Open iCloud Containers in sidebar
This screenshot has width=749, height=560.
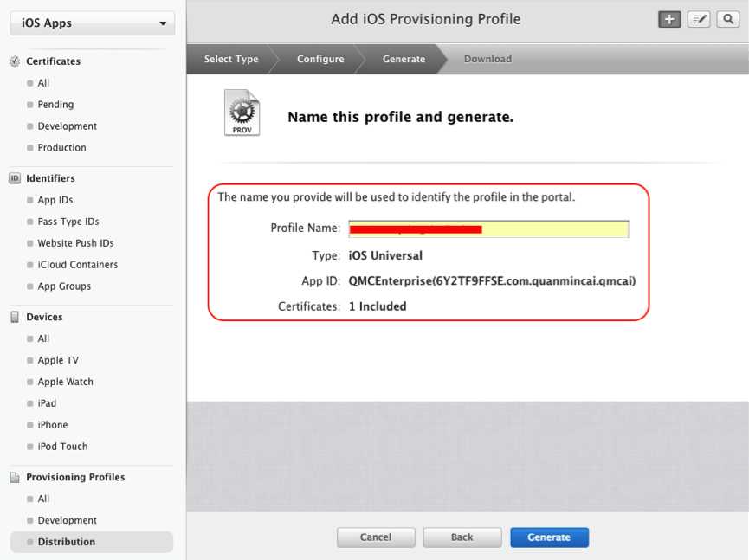(x=78, y=265)
